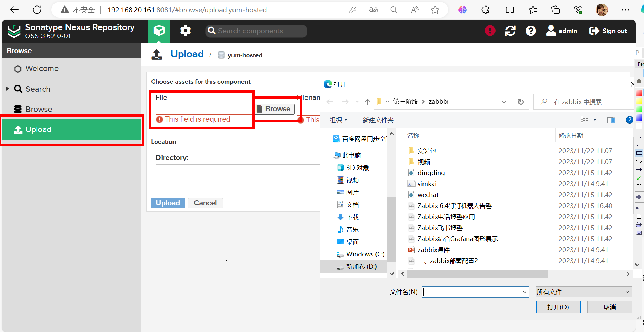Viewport: 644px width, 332px height.
Task: Select 新加卷 (D:) drive
Action: coord(354,266)
